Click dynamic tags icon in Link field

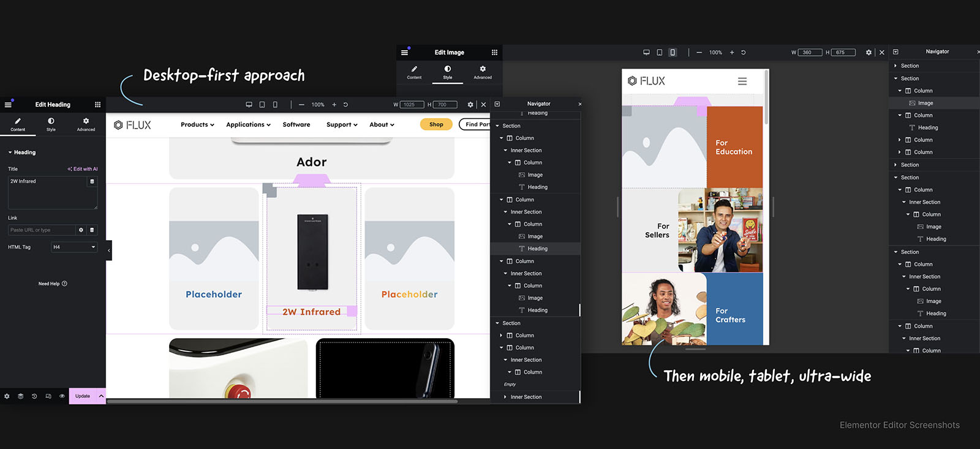(x=92, y=230)
